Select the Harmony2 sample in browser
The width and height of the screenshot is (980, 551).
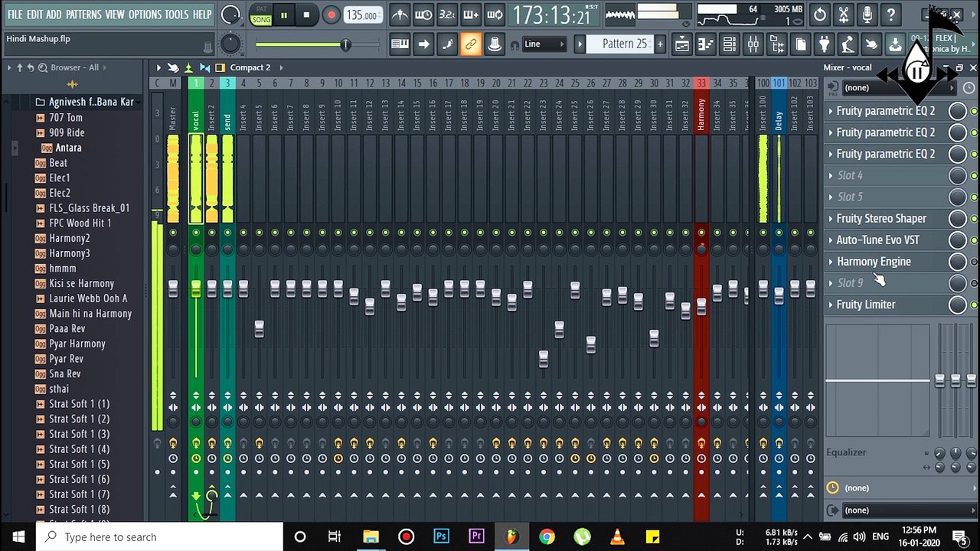pos(70,238)
